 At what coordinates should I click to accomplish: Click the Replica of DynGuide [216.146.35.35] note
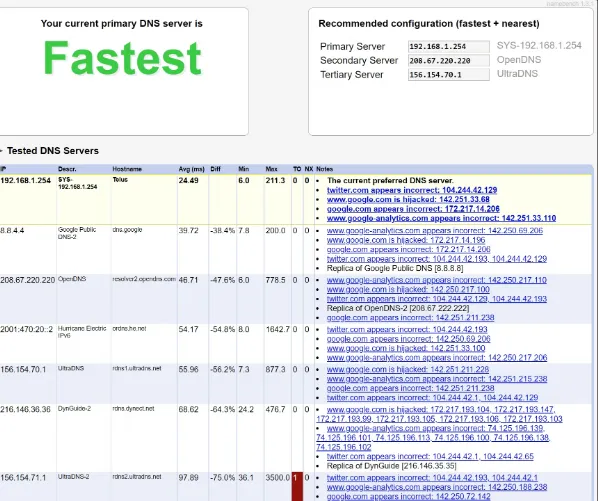click(391, 466)
